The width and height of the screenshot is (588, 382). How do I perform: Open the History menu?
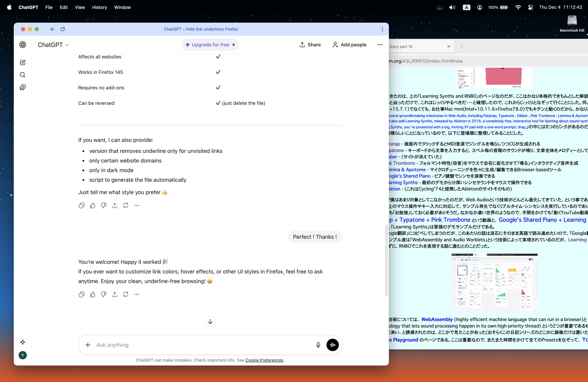(99, 7)
